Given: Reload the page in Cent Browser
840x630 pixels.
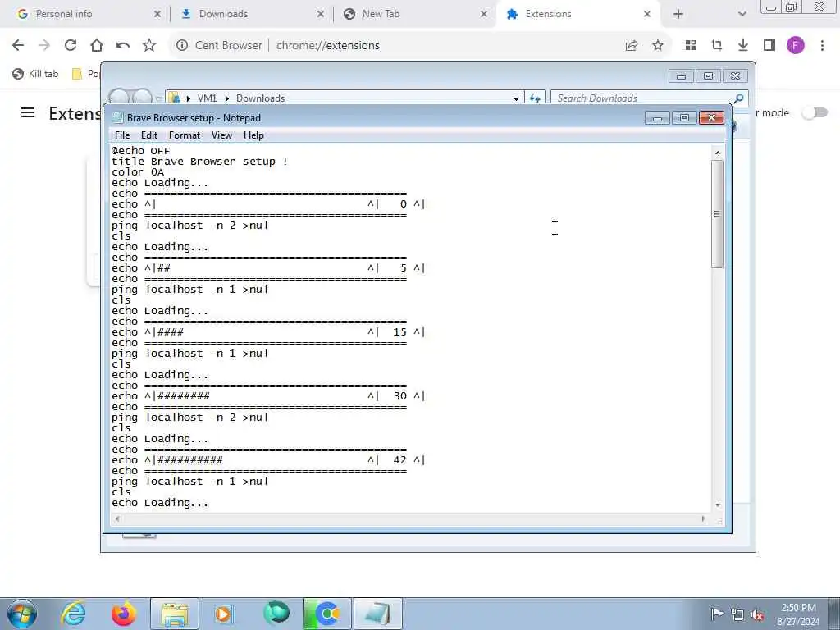Looking at the screenshot, I should click(x=71, y=46).
